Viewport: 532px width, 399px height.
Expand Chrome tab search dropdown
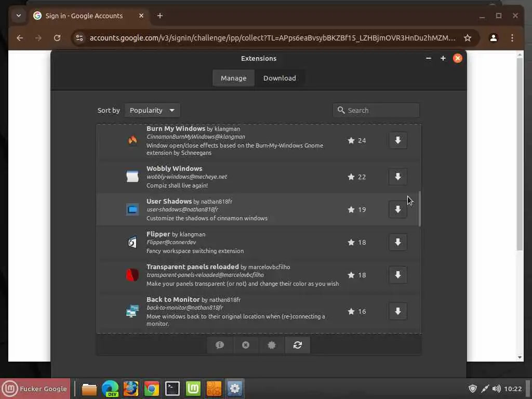pos(19,16)
